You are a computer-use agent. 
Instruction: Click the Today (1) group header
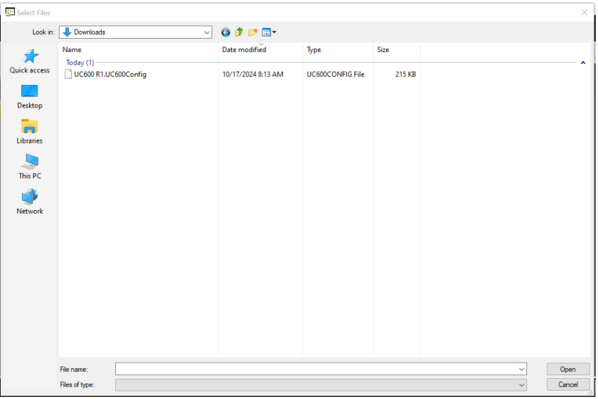80,63
